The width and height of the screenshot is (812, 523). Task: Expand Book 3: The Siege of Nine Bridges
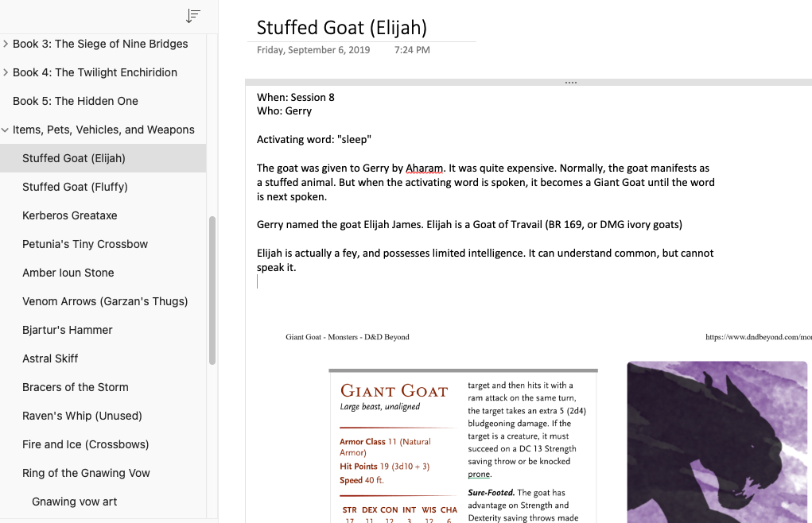tap(6, 44)
